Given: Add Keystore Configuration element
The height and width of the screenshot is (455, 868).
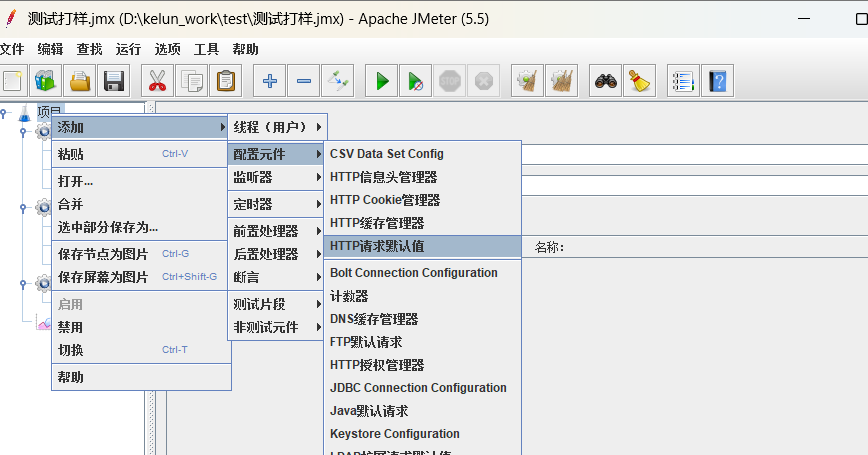Looking at the screenshot, I should tap(422, 434).
